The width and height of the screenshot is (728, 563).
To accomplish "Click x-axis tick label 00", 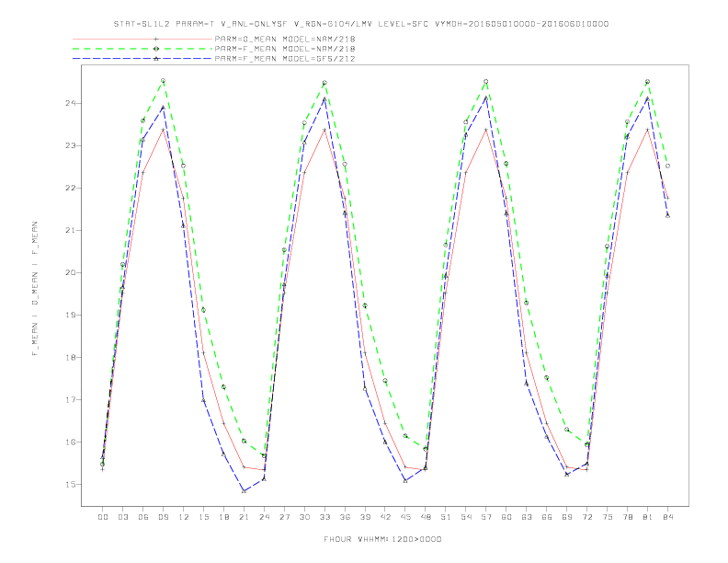I will (x=103, y=517).
